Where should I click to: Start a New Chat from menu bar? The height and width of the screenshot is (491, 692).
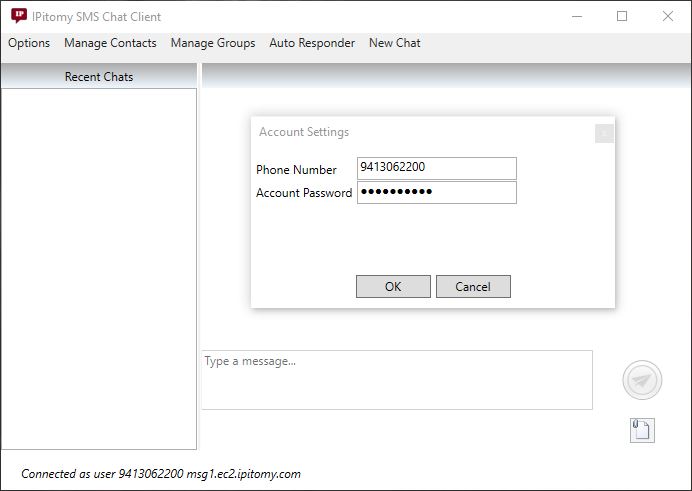(395, 43)
